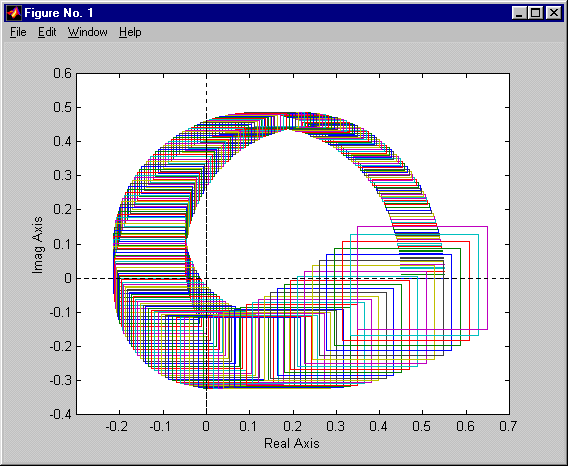The height and width of the screenshot is (466, 568).
Task: Open the File menu
Action: [x=18, y=32]
